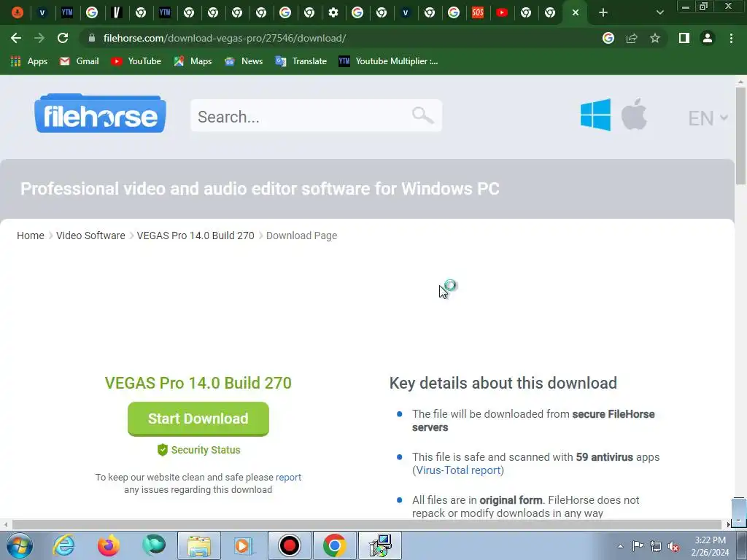Open the Youtube Multiplier bookmark

[x=388, y=61]
